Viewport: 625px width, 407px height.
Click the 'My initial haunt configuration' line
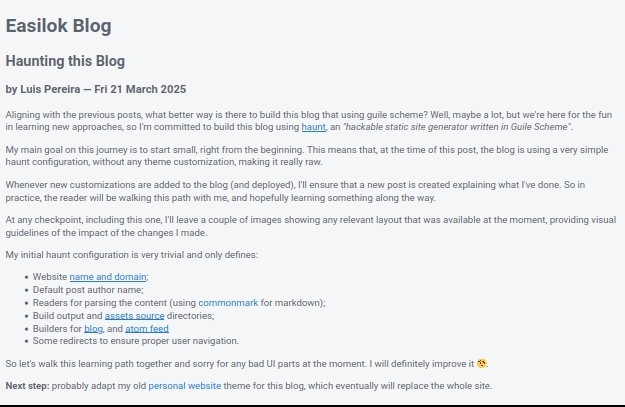[132, 255]
